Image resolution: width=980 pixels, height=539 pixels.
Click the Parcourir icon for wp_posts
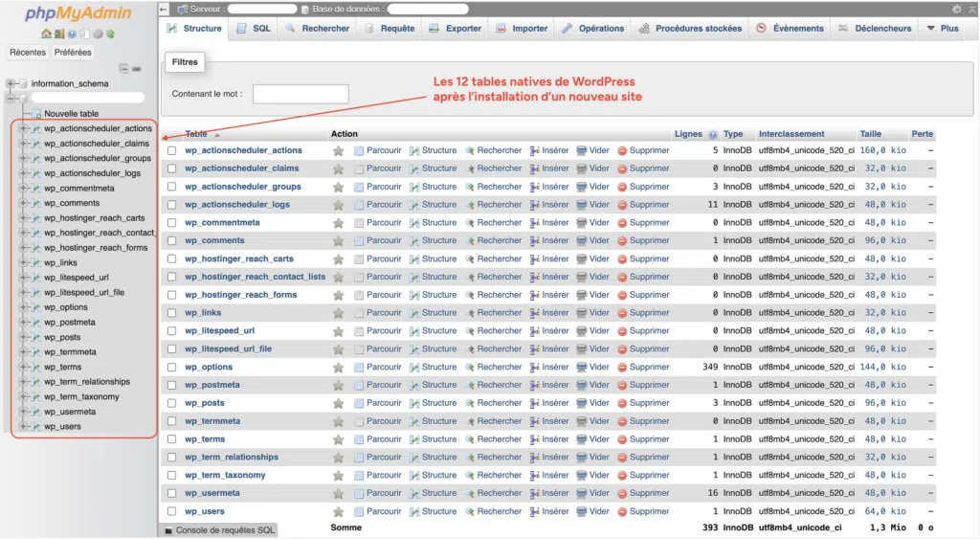click(359, 403)
